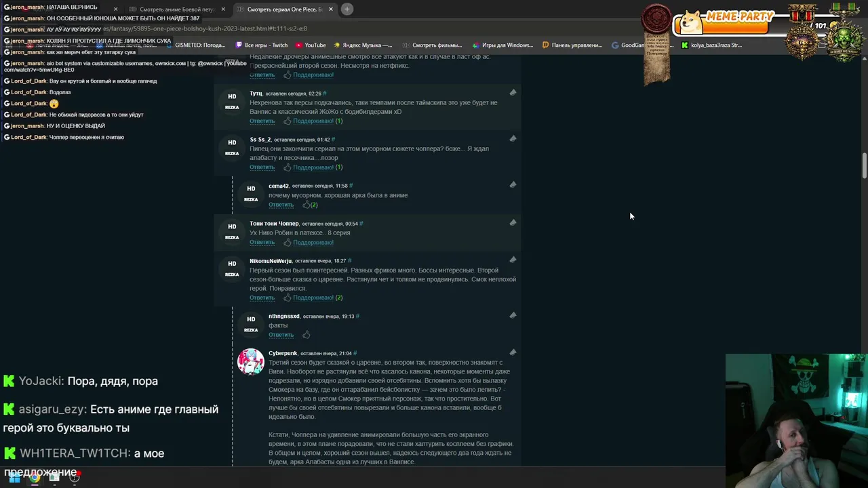Click thumbs-up icon on Тони тони Чоппер's comment
The image size is (868, 488).
point(288,242)
